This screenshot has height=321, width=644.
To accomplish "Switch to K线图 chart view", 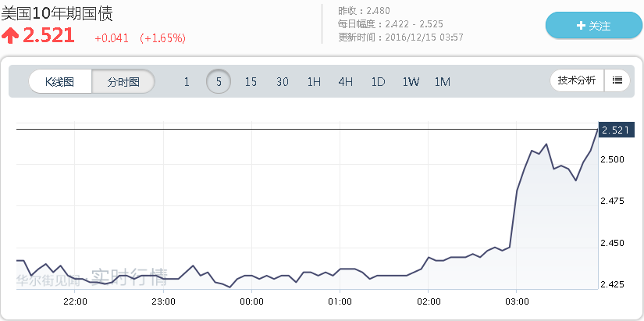I will (60, 81).
